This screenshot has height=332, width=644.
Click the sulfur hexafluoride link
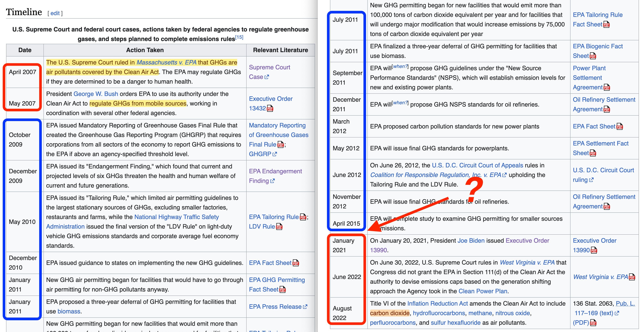pos(456,323)
